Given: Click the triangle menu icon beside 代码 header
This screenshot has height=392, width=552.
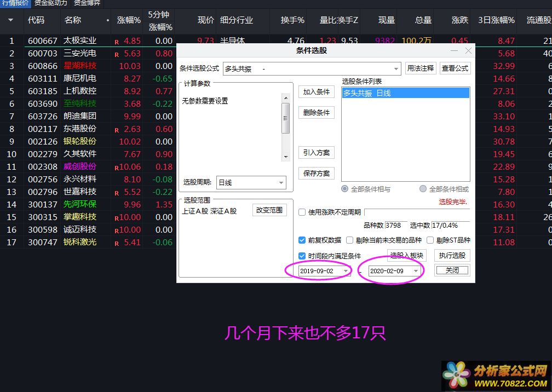Looking at the screenshot, I should tap(10, 20).
